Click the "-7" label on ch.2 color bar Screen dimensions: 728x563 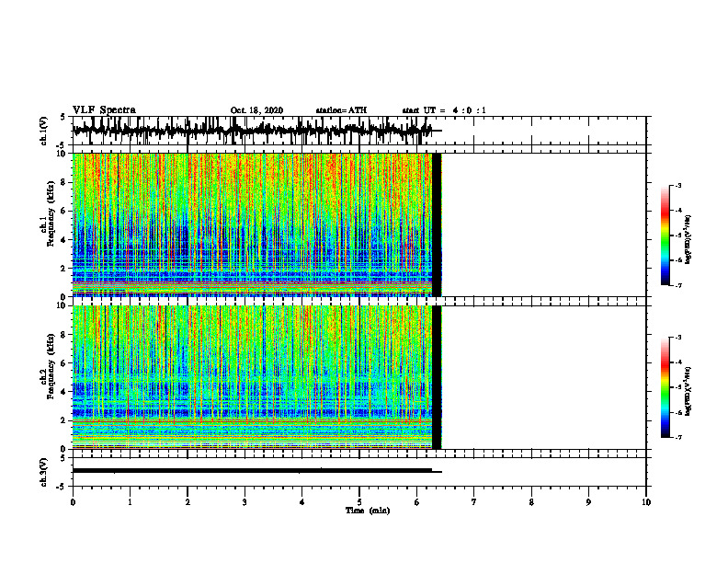(678, 438)
